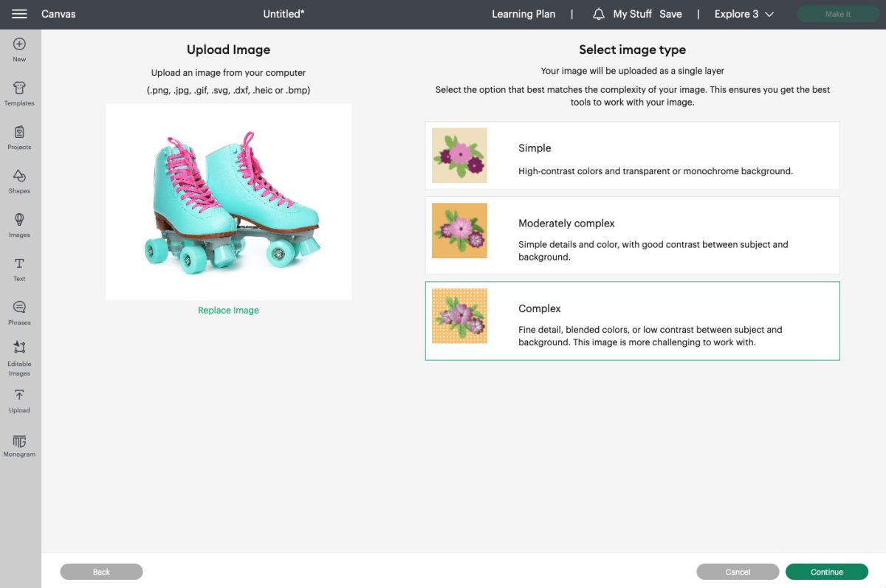Open the Images lightbulb icon
The height and width of the screenshot is (588, 886).
tap(19, 219)
